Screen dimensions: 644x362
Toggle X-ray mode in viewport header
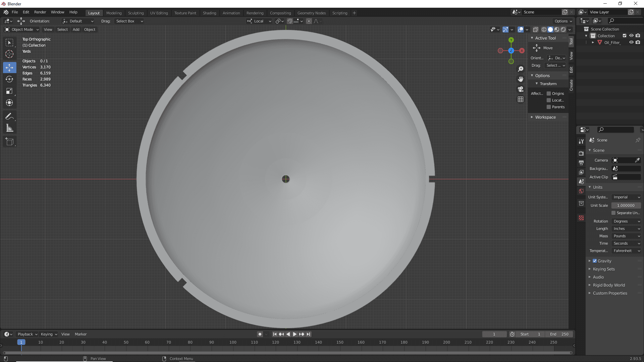tap(536, 29)
